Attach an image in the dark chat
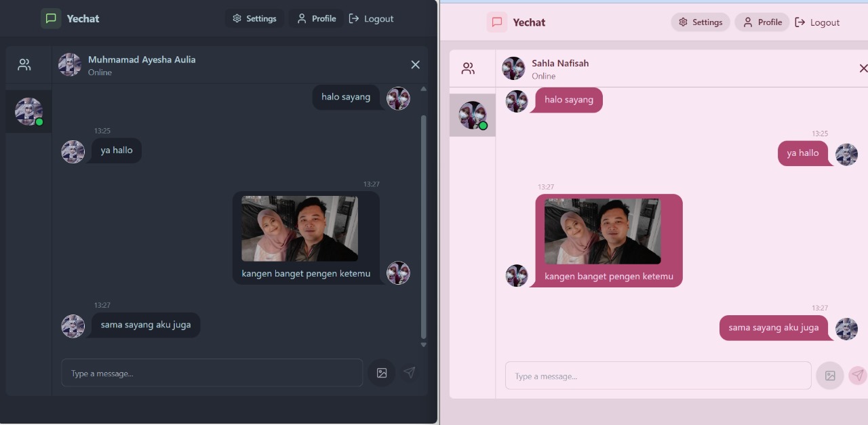This screenshot has width=868, height=425. 382,373
